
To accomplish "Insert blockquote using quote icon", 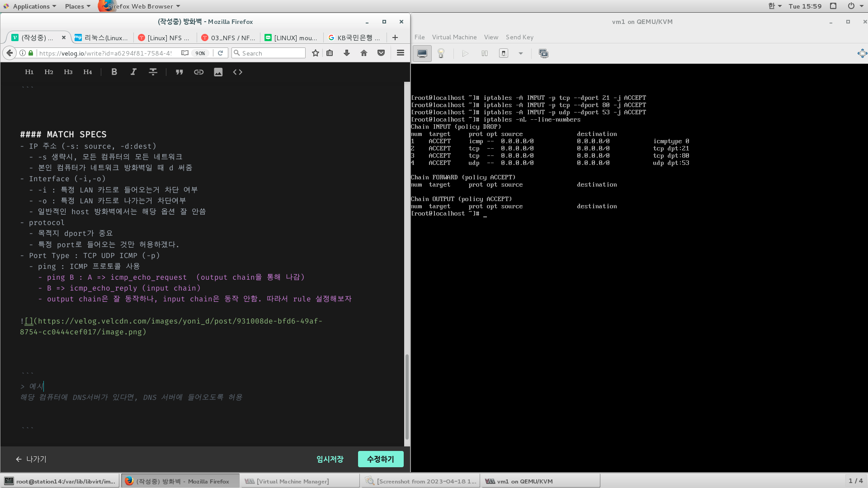I will 179,72.
